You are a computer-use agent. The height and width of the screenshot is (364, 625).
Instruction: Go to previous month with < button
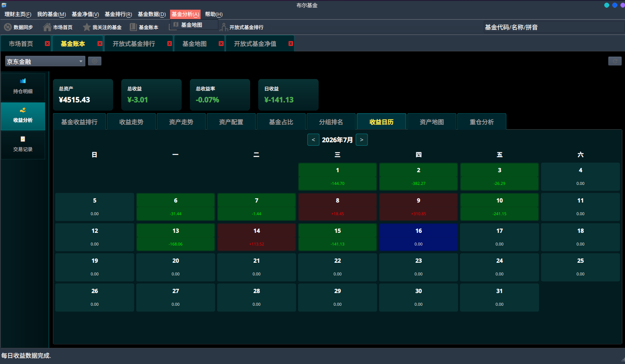(x=313, y=140)
